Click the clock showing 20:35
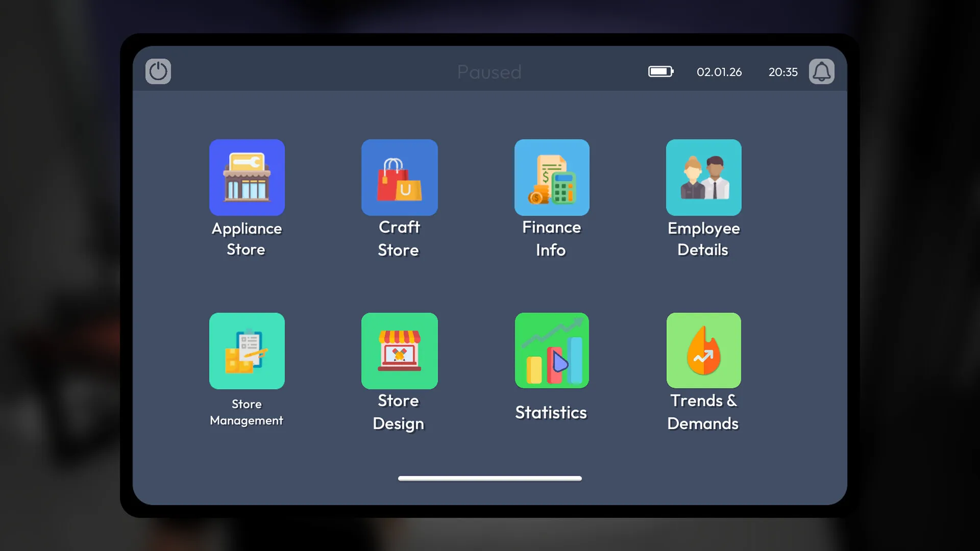This screenshot has width=980, height=551. coord(783,72)
